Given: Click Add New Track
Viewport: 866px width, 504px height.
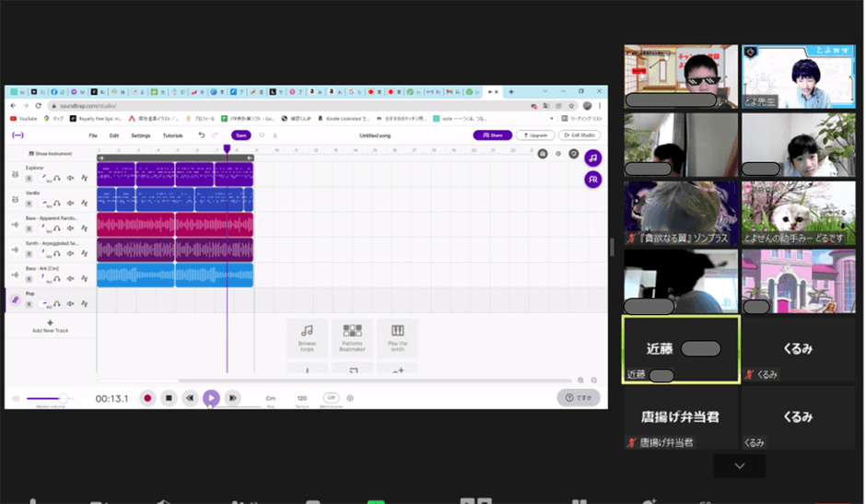Looking at the screenshot, I should [50, 326].
